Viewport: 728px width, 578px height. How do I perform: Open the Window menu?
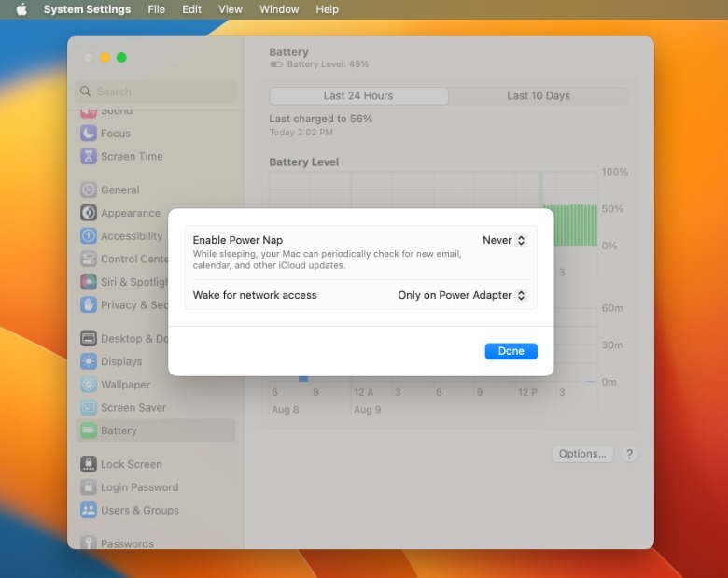tap(279, 9)
